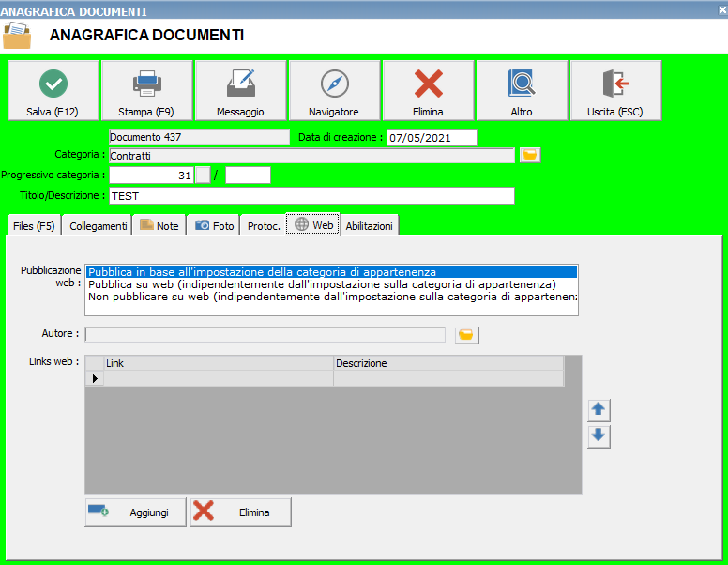The width and height of the screenshot is (728, 565).
Task: Click empty field after the slash
Action: click(x=248, y=176)
